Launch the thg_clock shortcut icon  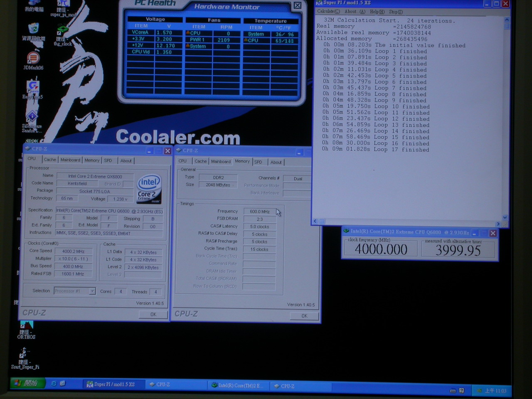63,36
